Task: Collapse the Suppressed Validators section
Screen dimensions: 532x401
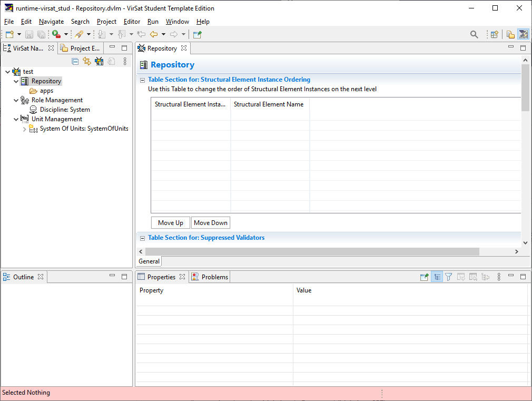Action: [143, 238]
